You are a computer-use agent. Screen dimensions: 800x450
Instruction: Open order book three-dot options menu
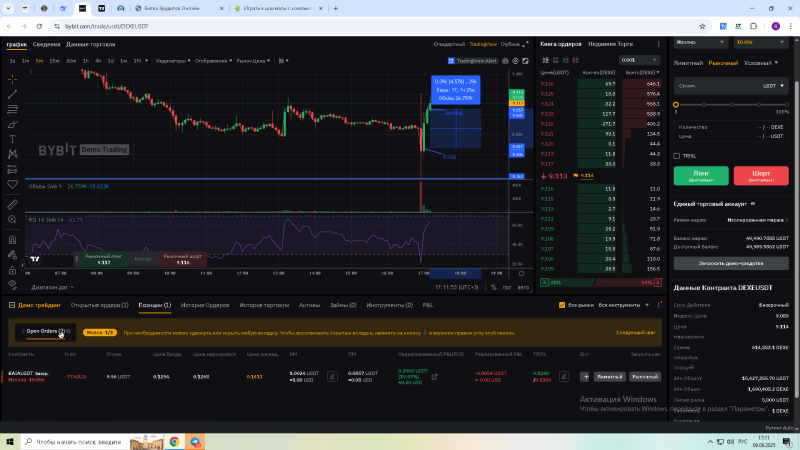click(x=658, y=44)
